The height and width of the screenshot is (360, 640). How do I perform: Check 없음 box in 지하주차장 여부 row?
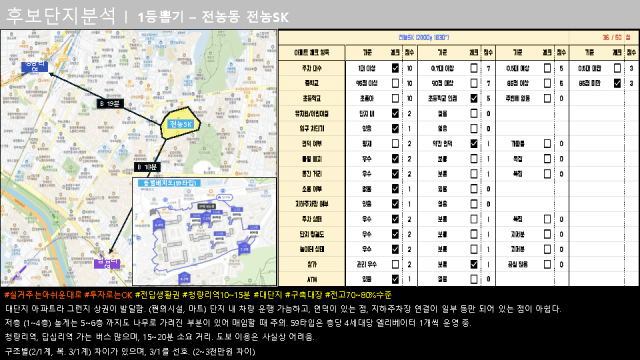tap(473, 204)
